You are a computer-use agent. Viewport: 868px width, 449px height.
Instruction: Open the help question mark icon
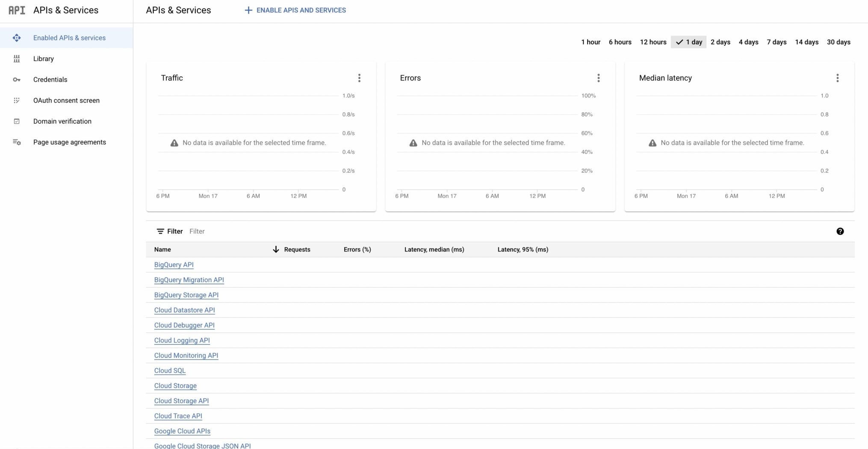coord(840,231)
